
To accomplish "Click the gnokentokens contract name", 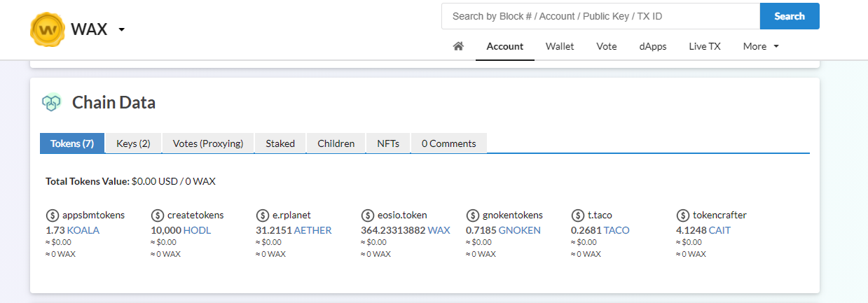I will click(x=513, y=215).
